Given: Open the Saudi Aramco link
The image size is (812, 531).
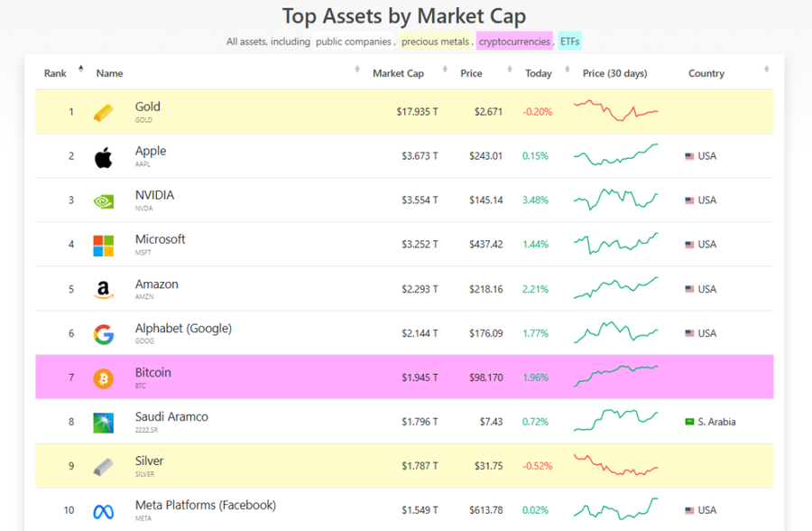Looking at the screenshot, I should [x=171, y=416].
